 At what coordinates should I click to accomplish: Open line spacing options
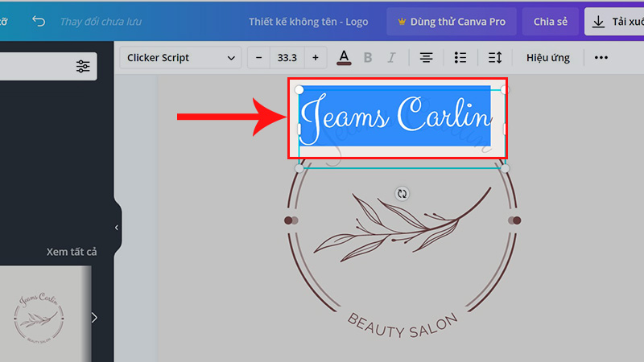coord(495,58)
